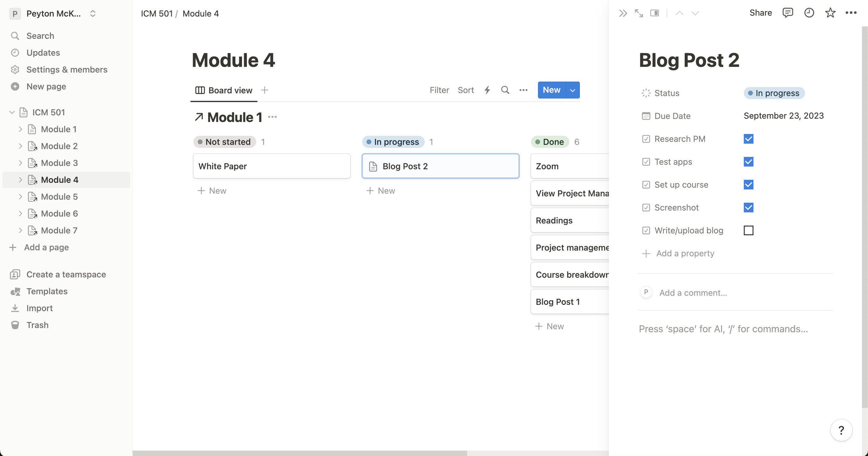Image resolution: width=868 pixels, height=456 pixels.
Task: Search the board with the magnifying glass icon
Action: coord(505,90)
